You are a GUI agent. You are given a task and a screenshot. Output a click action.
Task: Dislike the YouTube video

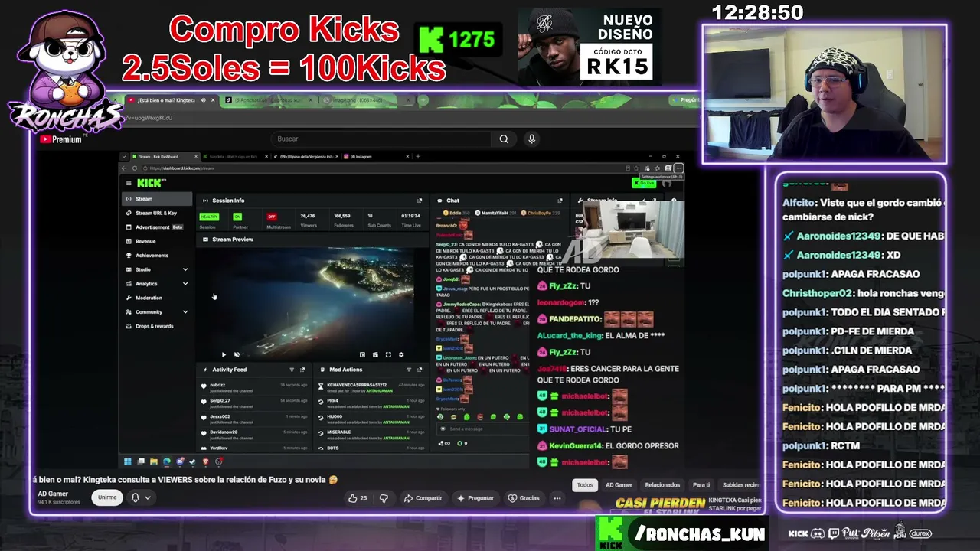[x=384, y=498]
